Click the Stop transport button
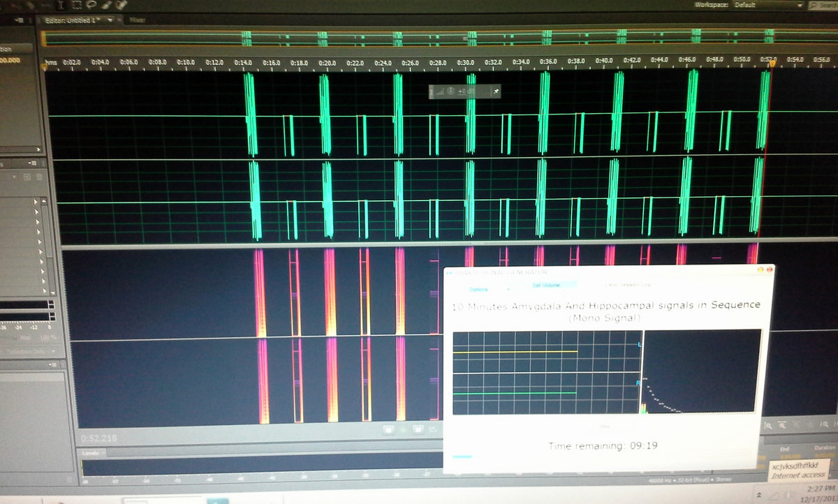Image resolution: width=838 pixels, height=504 pixels. click(390, 429)
